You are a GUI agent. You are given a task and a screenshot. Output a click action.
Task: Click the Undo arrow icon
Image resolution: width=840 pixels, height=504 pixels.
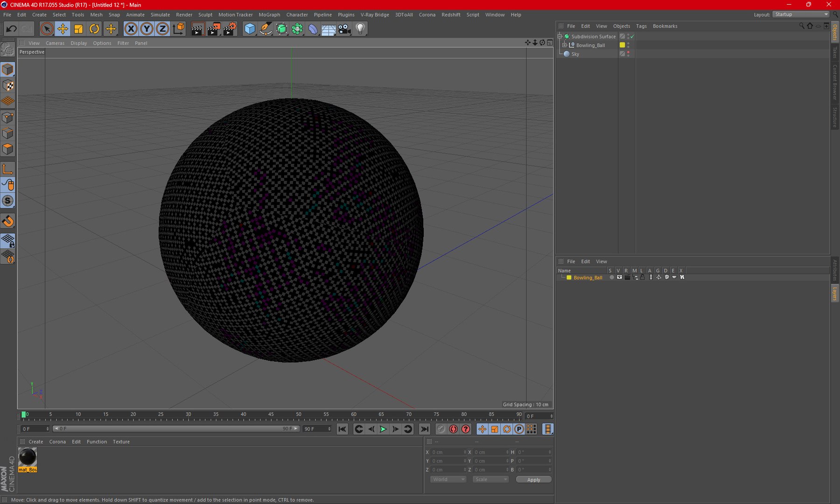click(x=11, y=29)
